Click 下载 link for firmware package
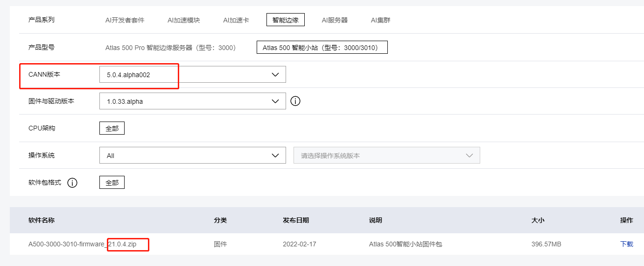The width and height of the screenshot is (644, 266). point(626,244)
